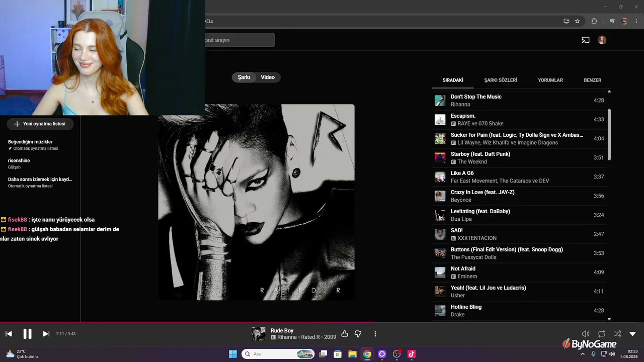Play Sucker for Pain from queue
The height and width of the screenshot is (362, 644).
[519, 139]
